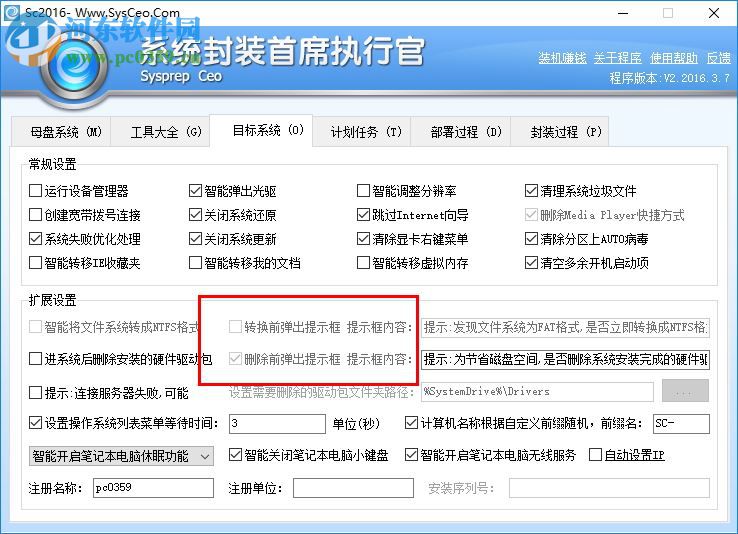This screenshot has width=738, height=534.
Task: Click the %SystemDrive%\Drivers path field
Action: pos(537,391)
